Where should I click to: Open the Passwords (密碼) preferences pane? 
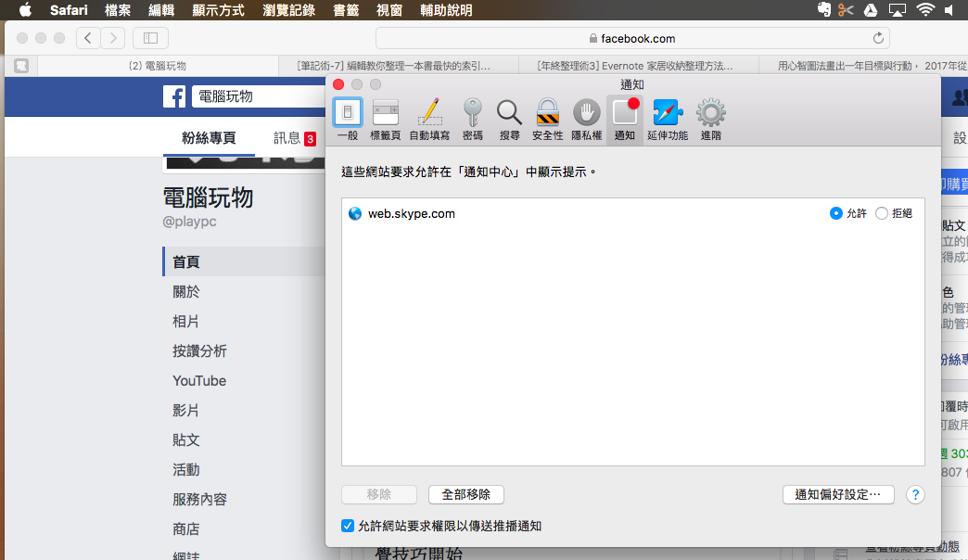pos(473,120)
